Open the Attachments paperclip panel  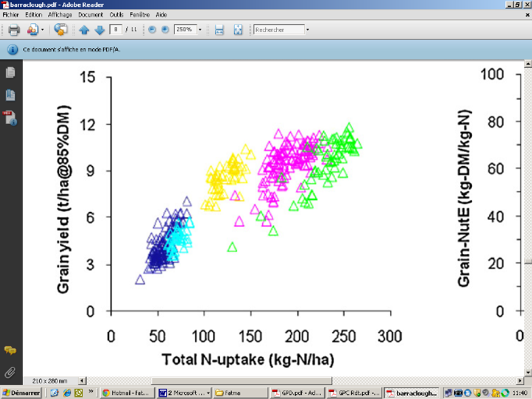click(x=11, y=372)
